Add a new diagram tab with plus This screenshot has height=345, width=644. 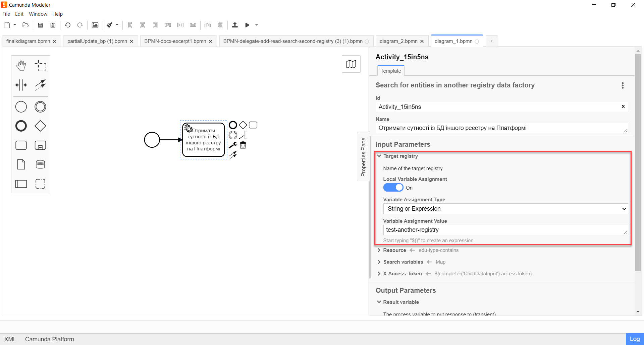492,41
